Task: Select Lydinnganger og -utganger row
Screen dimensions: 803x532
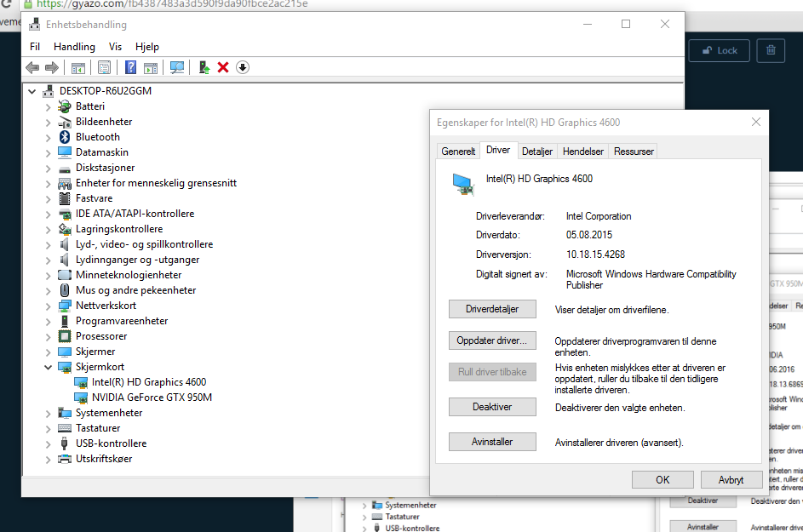Action: [x=137, y=260]
